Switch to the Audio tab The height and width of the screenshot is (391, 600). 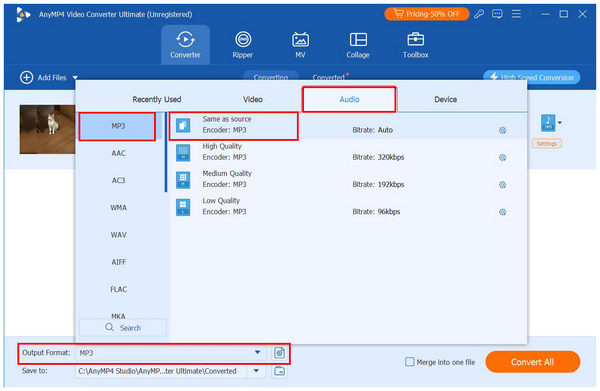coord(349,99)
